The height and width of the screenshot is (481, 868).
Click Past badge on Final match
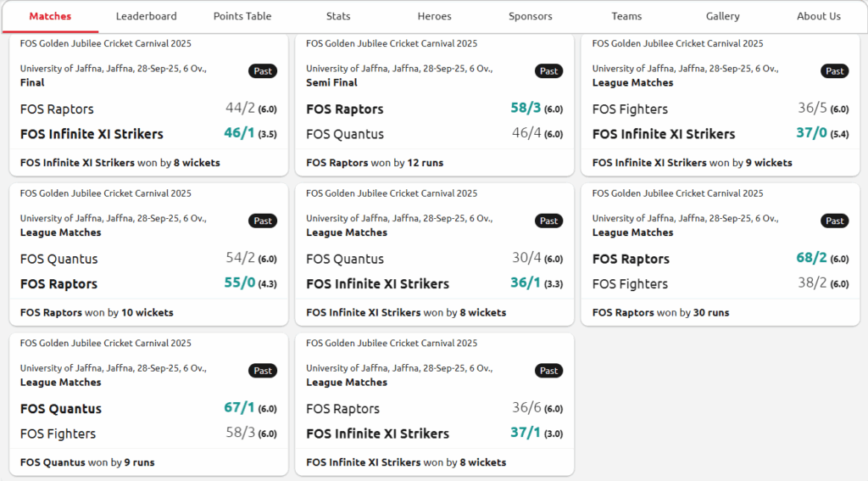pos(263,71)
